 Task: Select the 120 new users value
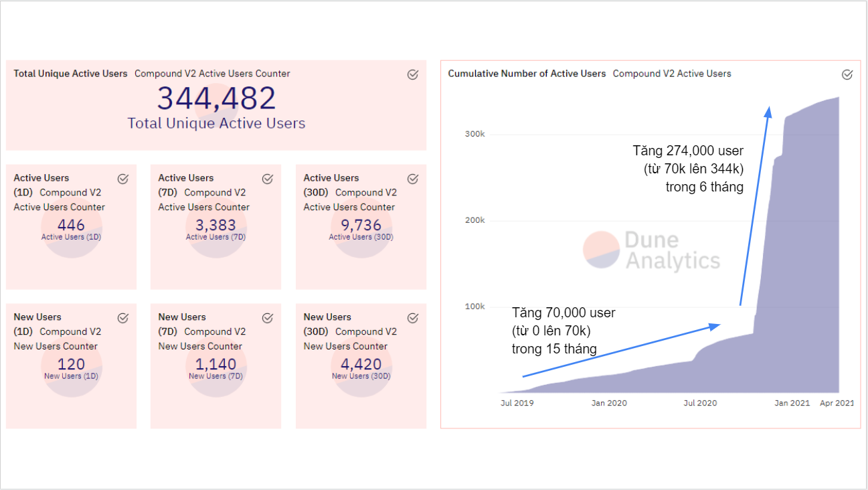click(x=71, y=364)
